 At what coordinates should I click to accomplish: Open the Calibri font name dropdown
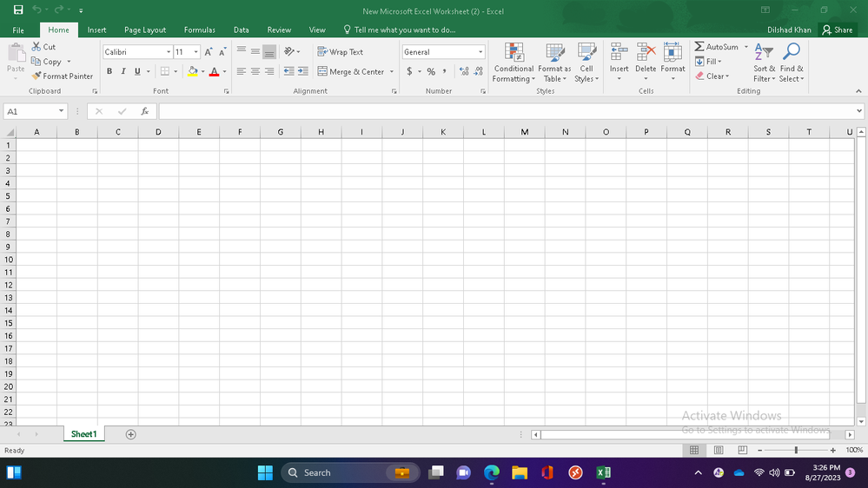[x=169, y=52]
